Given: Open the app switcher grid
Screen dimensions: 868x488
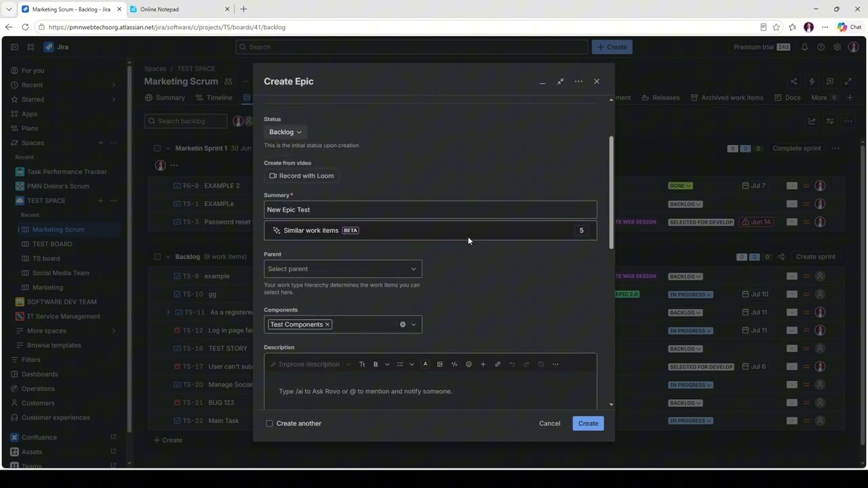Looking at the screenshot, I should click(31, 47).
